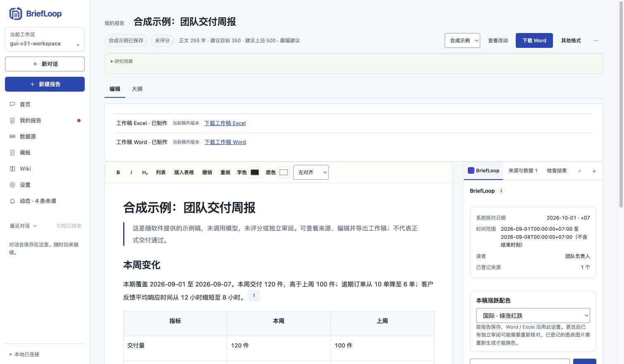Click 查看改动 in the header
Image resolution: width=624 pixels, height=364 pixels.
[498, 40]
